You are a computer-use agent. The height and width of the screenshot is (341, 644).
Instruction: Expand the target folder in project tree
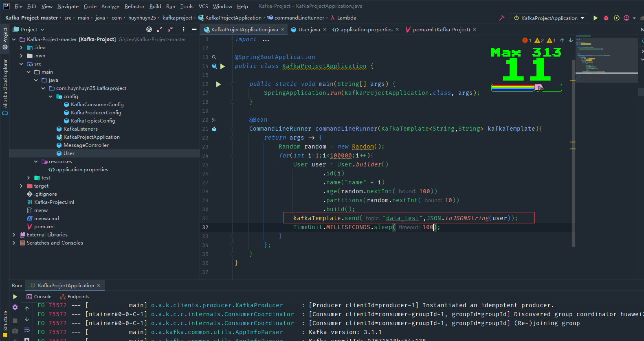pos(21,186)
